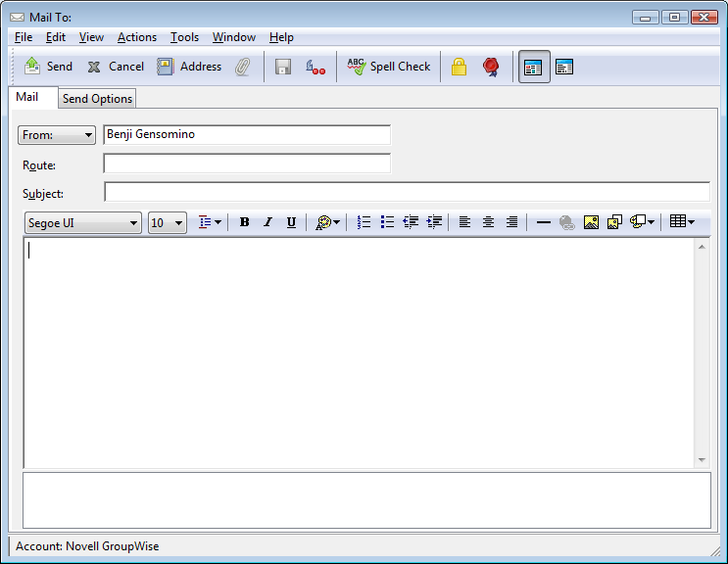Open the Window menu
Screen dimensions: 728x564
(234, 37)
